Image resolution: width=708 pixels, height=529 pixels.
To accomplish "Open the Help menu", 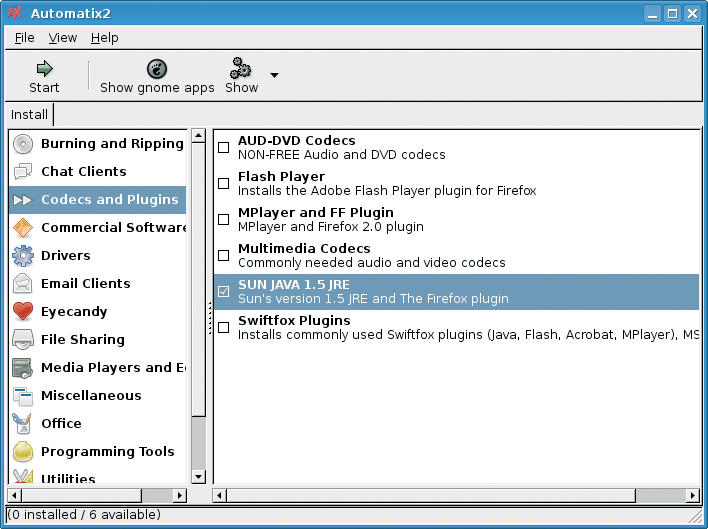I will pyautogui.click(x=104, y=38).
